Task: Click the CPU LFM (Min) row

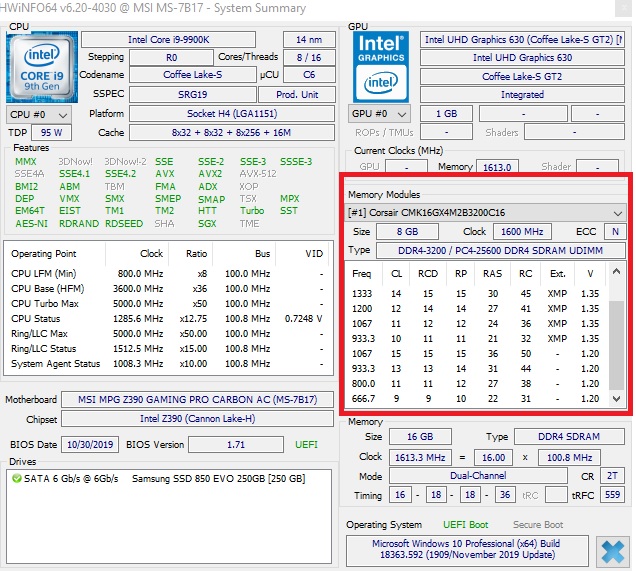Action: click(168, 274)
